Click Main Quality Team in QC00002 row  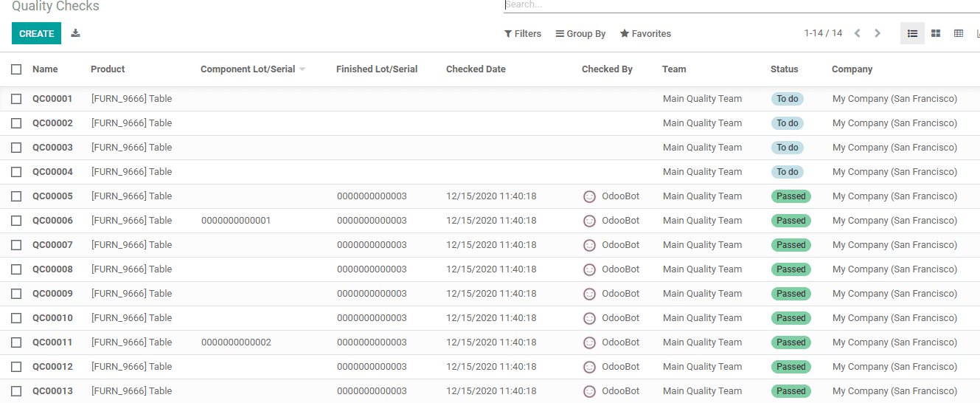coord(702,123)
